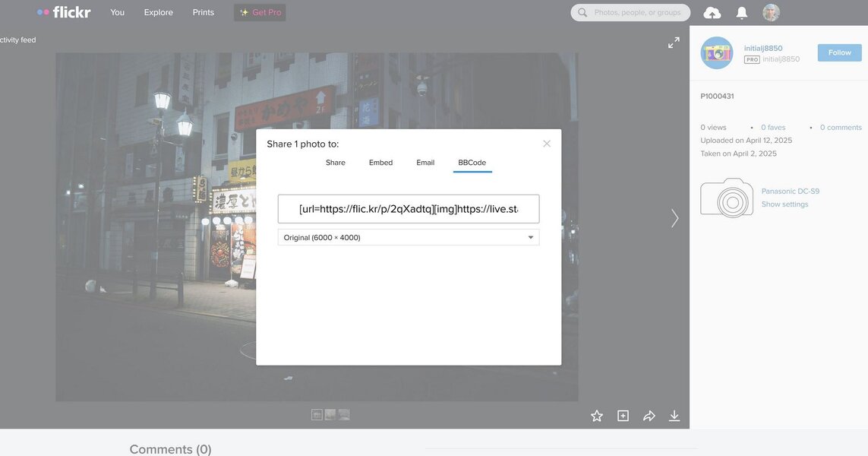Go to next photo arrow

[674, 219]
